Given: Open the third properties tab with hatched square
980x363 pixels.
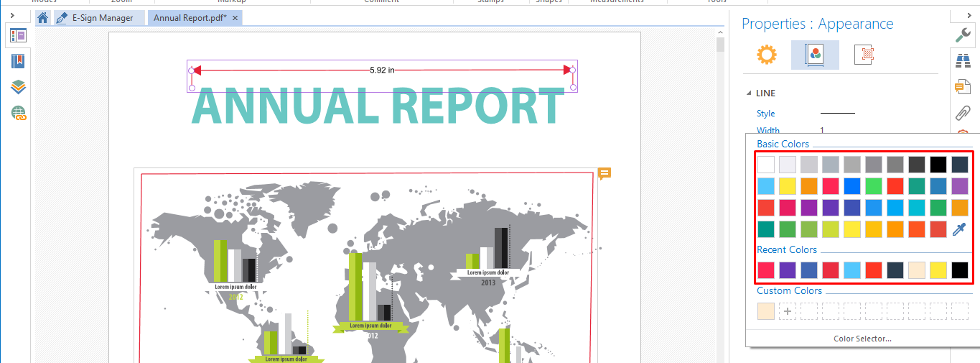Looking at the screenshot, I should pos(864,55).
